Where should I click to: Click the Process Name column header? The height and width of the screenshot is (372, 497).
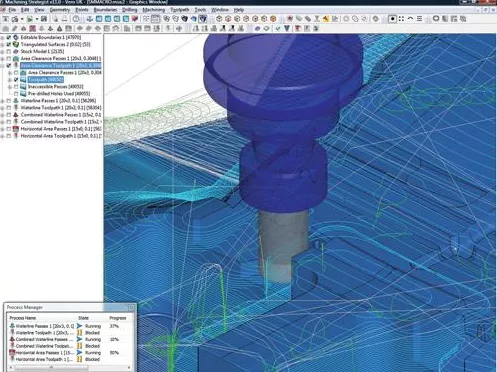[23, 318]
